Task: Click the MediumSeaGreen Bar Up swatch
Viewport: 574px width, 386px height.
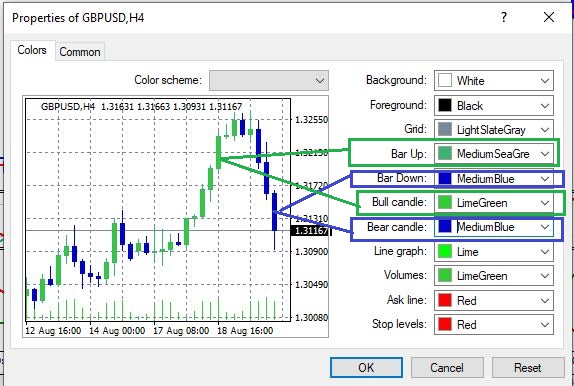Action: (445, 154)
